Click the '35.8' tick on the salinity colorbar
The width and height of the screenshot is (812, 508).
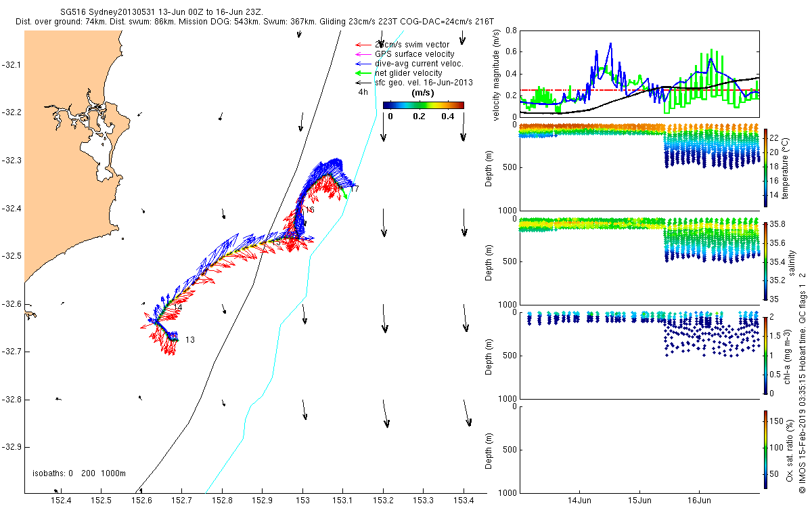coord(777,224)
